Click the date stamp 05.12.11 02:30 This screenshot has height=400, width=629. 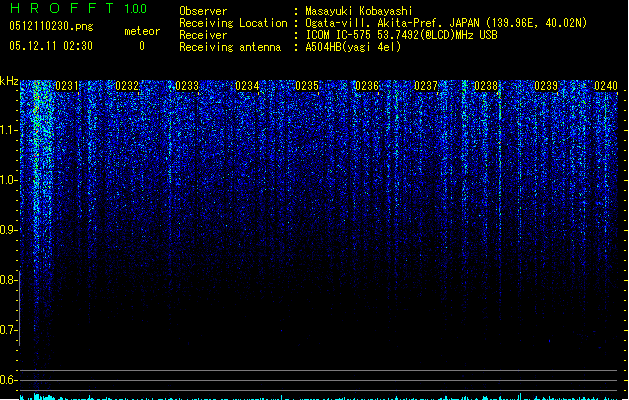point(51,46)
